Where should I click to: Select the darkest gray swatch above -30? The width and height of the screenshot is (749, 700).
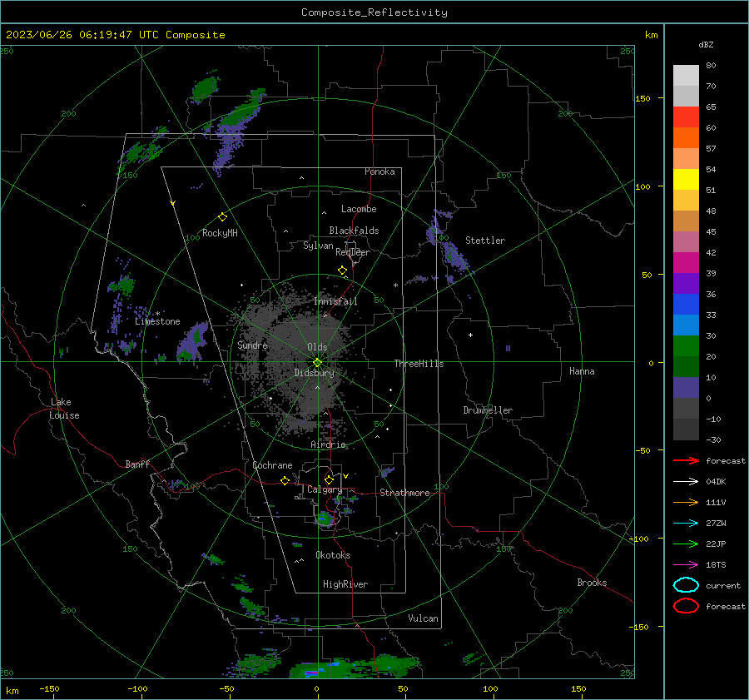686,429
